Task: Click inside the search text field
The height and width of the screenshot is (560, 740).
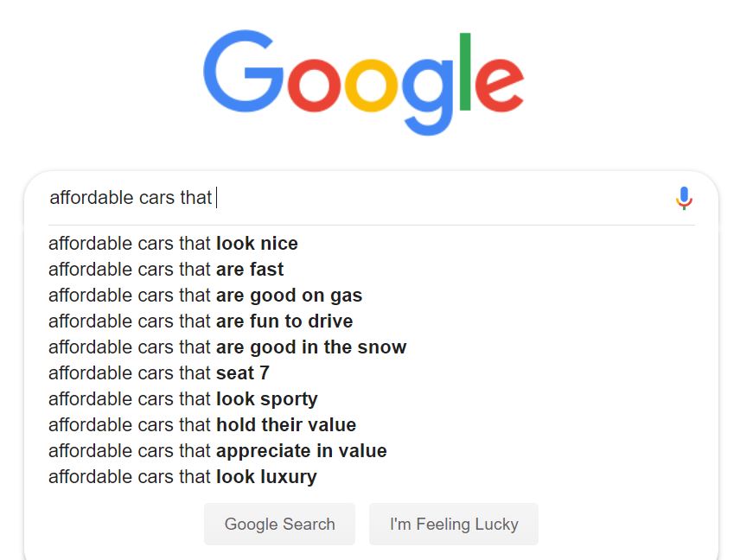Action: tap(359, 198)
